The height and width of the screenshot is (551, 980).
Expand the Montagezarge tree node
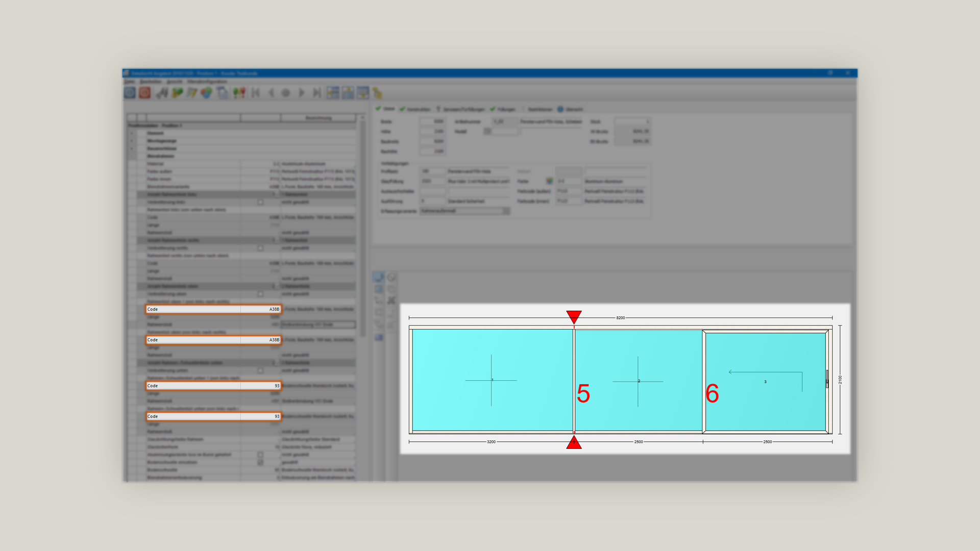pyautogui.click(x=132, y=141)
